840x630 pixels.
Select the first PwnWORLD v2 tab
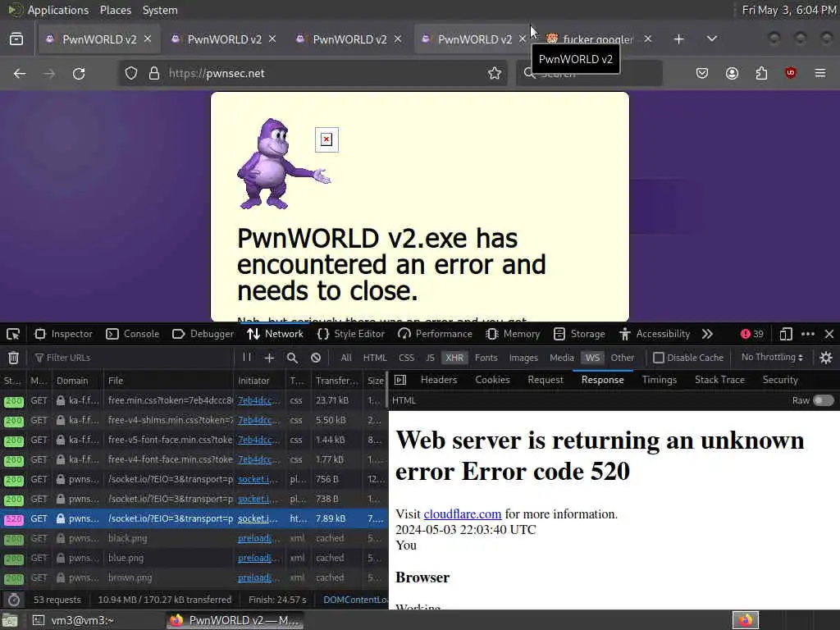[x=98, y=39]
